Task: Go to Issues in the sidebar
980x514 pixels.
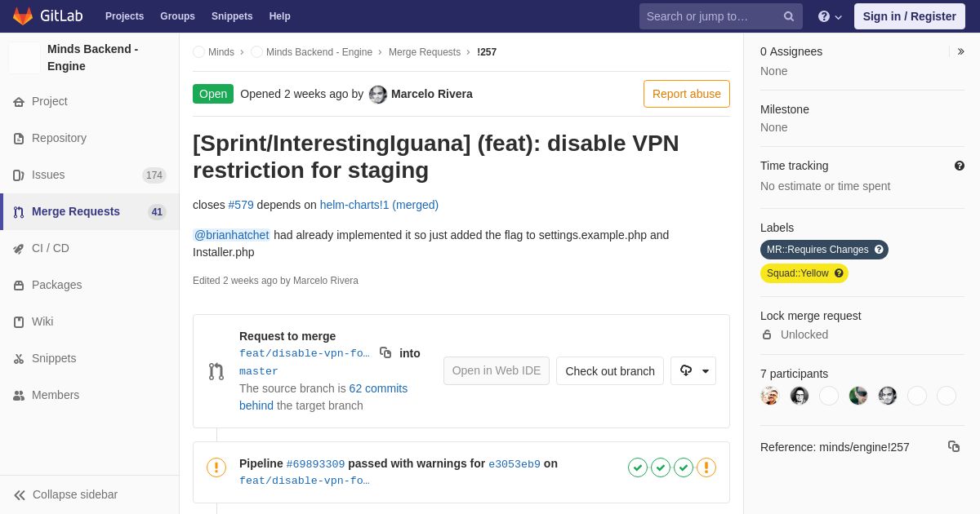Action: 48,175
